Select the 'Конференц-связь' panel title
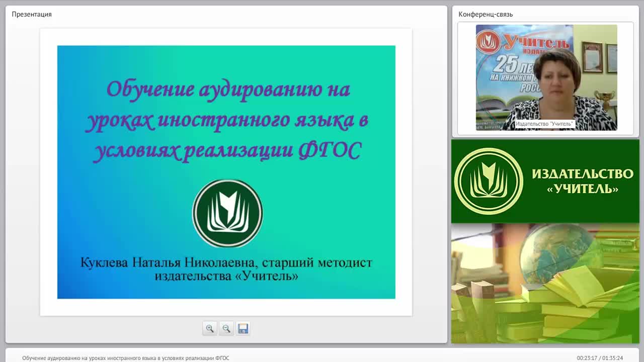Screen dimensions: 644x362 (x=486, y=14)
